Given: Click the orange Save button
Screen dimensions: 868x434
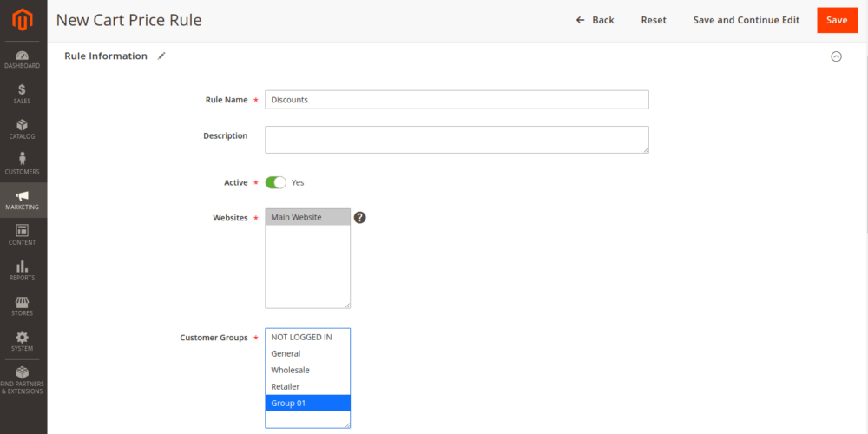Looking at the screenshot, I should tap(837, 20).
